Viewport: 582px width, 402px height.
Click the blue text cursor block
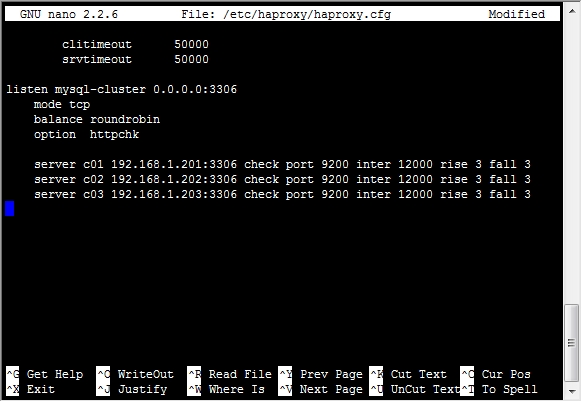click(x=10, y=208)
